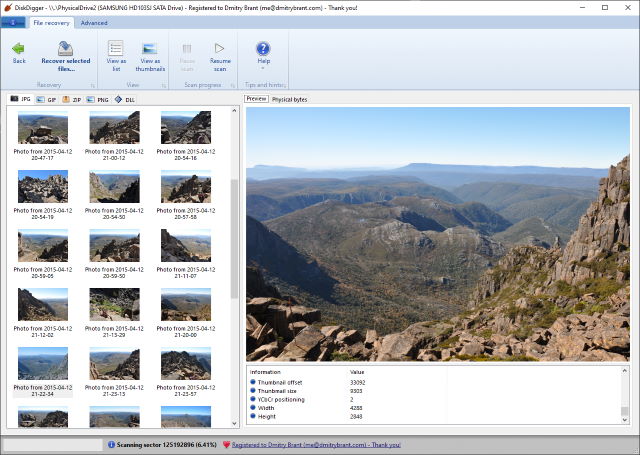Switch to View as thumbnails

click(150, 56)
